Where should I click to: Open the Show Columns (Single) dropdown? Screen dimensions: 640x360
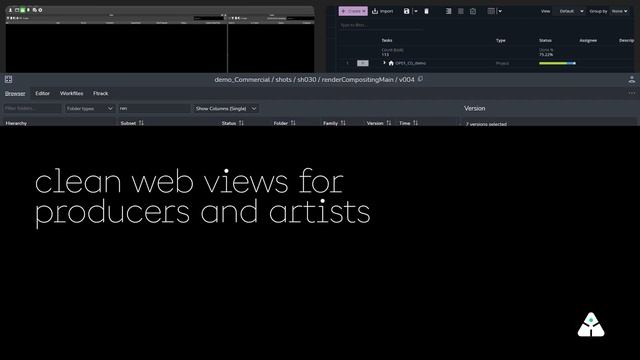(x=226, y=109)
